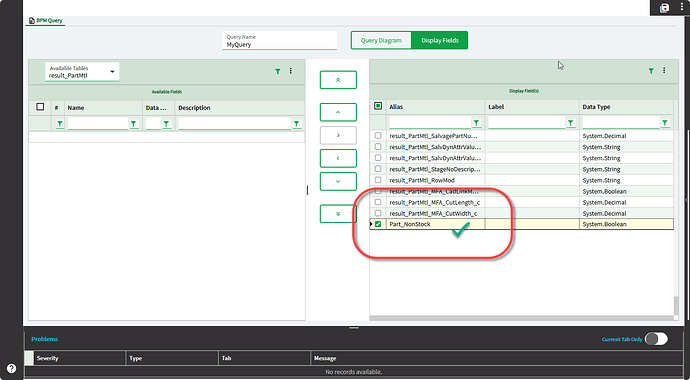Select the result_PartMtl_StageNoDescrip alias cell

pyautogui.click(x=436, y=169)
